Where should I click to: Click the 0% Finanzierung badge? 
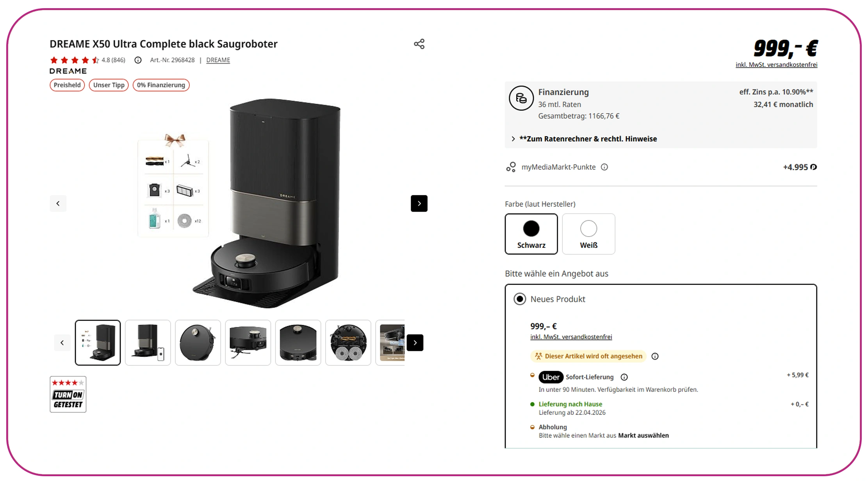coord(161,85)
